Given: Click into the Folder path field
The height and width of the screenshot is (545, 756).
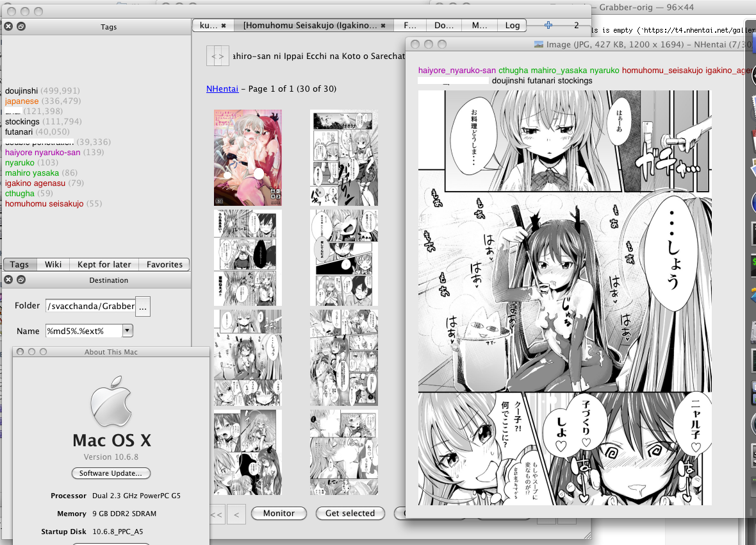Looking at the screenshot, I should point(90,306).
